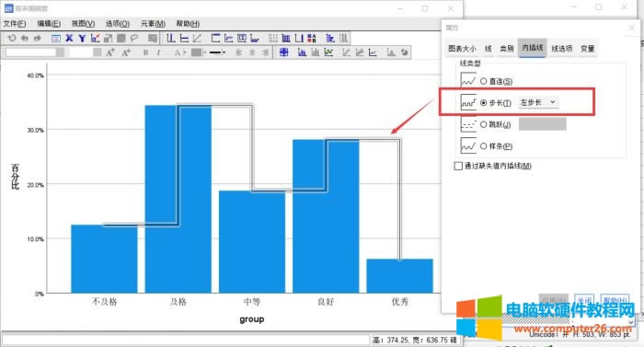Insert a text box icon
The image size is (644, 347).
[x=242, y=39]
